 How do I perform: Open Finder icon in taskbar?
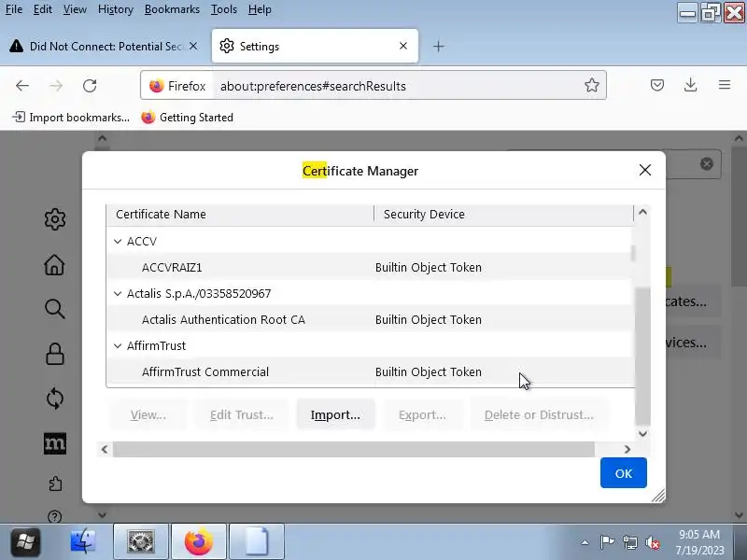pyautogui.click(x=82, y=541)
